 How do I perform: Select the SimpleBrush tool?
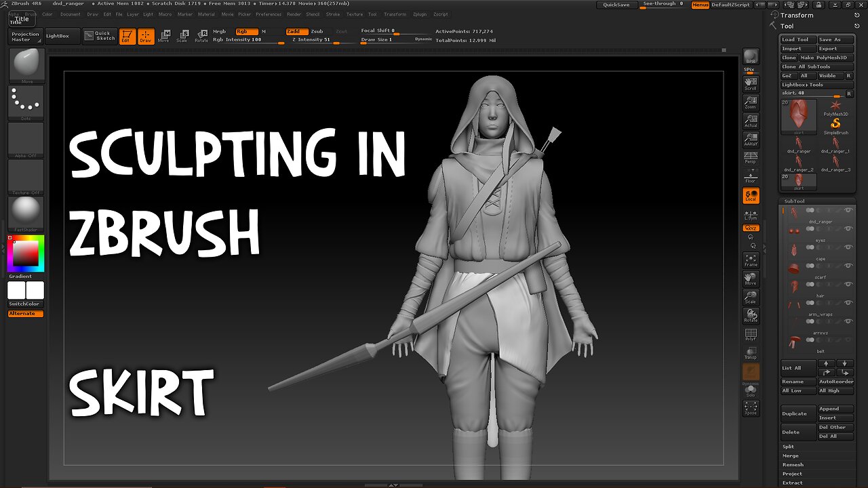pos(835,126)
